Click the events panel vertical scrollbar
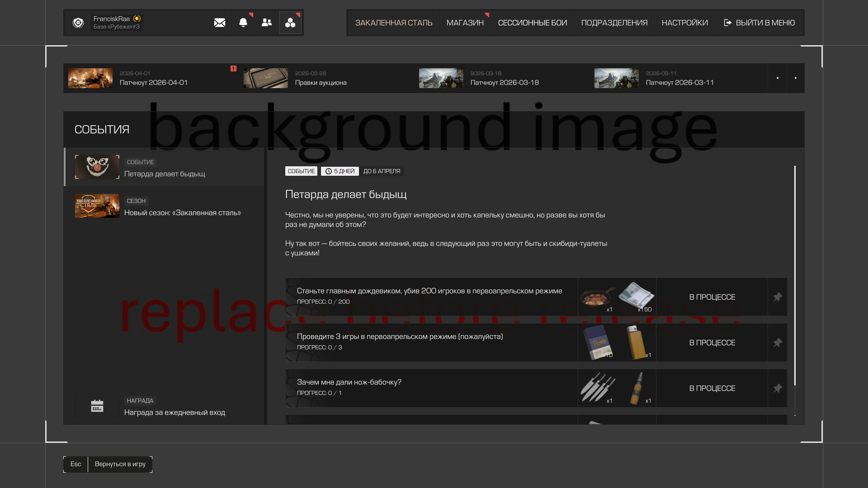The width and height of the screenshot is (868, 488). (x=795, y=276)
